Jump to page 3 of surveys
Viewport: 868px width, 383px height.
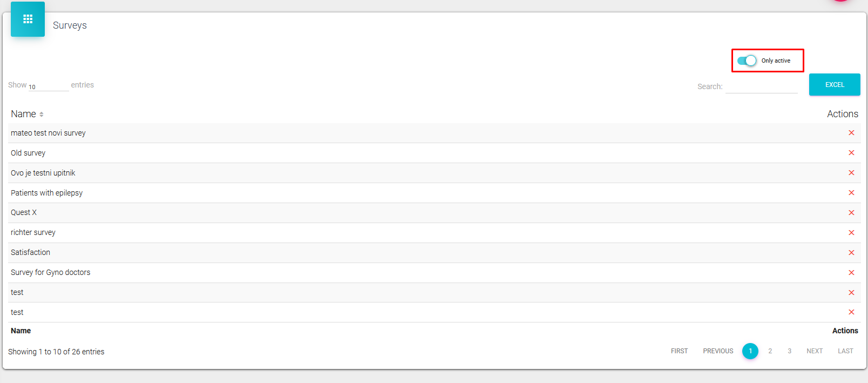click(789, 351)
